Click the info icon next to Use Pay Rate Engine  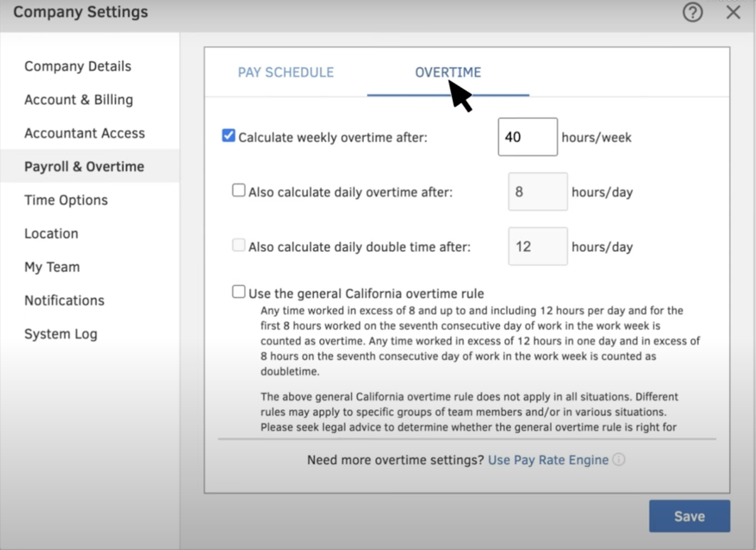coord(619,459)
